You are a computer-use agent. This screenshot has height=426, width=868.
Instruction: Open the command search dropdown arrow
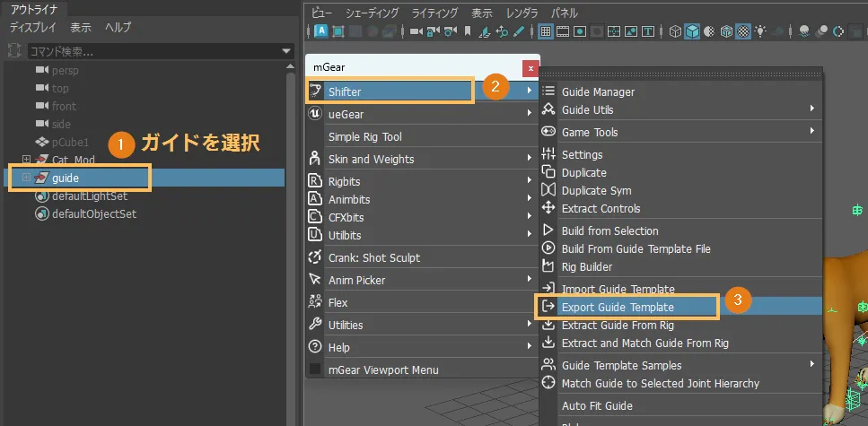click(286, 52)
